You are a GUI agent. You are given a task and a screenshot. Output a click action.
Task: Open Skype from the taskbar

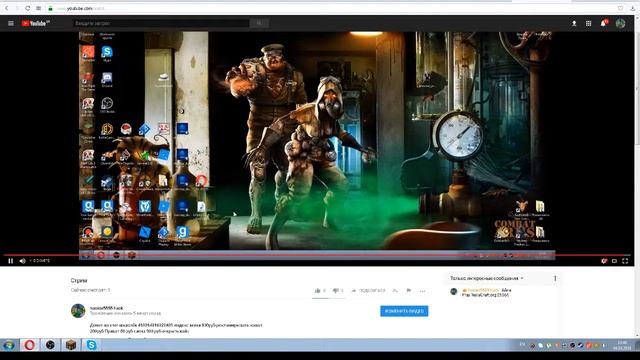91,345
